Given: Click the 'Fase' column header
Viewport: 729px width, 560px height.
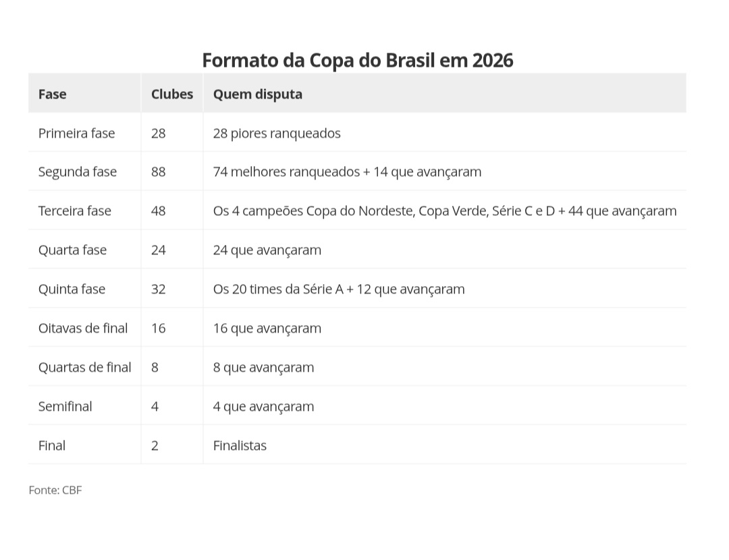Looking at the screenshot, I should (52, 94).
